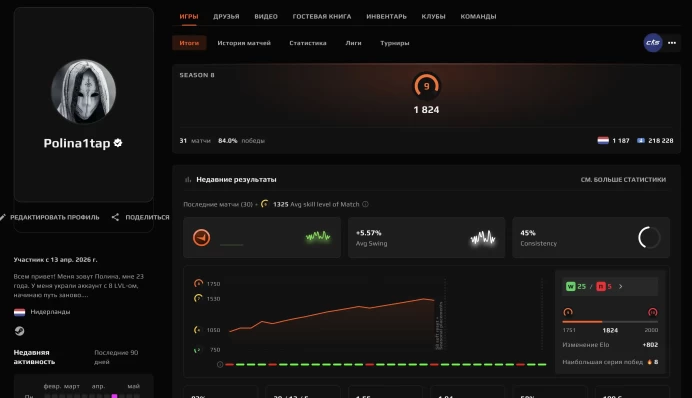Click the level icon beside 1750 on chart

[199, 283]
